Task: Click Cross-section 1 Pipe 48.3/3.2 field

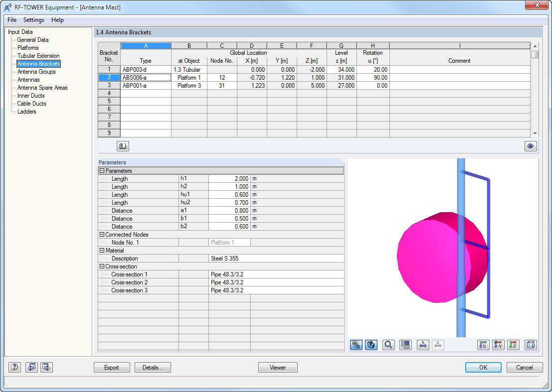Action: [276, 274]
